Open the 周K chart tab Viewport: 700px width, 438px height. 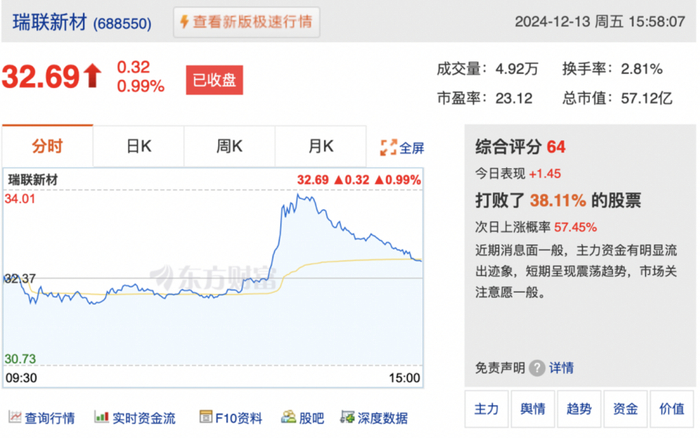coord(229,146)
